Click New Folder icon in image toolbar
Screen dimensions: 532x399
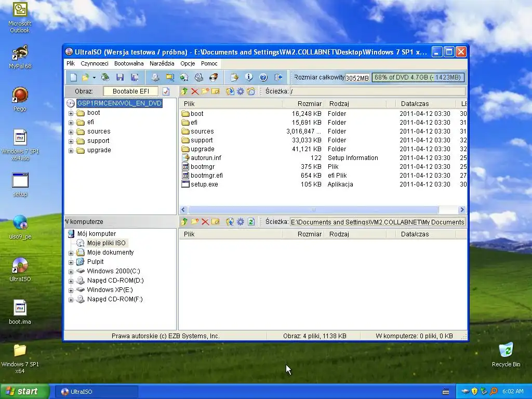coord(205,91)
